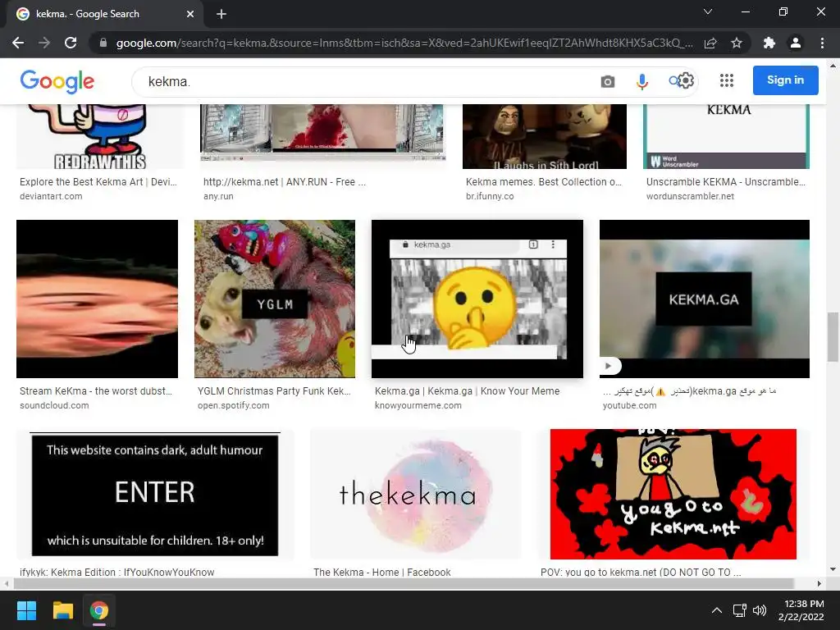Open the ENTER 18+ only thumbnail
Image resolution: width=840 pixels, height=630 pixels.
[x=155, y=494]
